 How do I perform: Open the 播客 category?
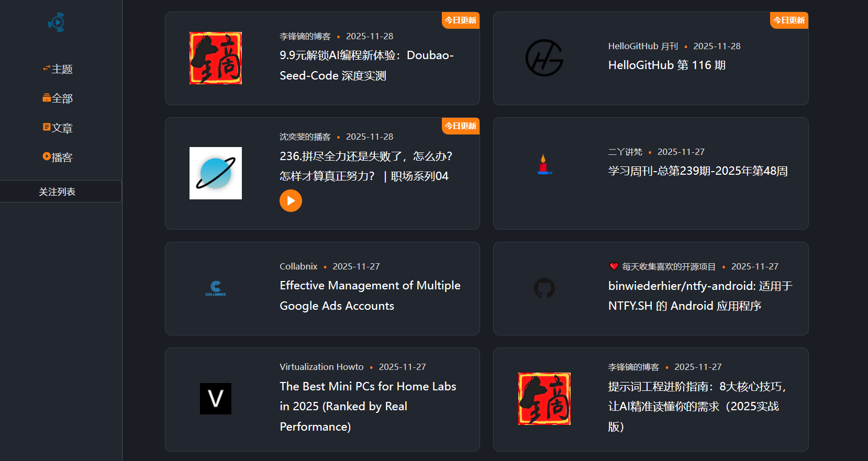[x=58, y=158]
